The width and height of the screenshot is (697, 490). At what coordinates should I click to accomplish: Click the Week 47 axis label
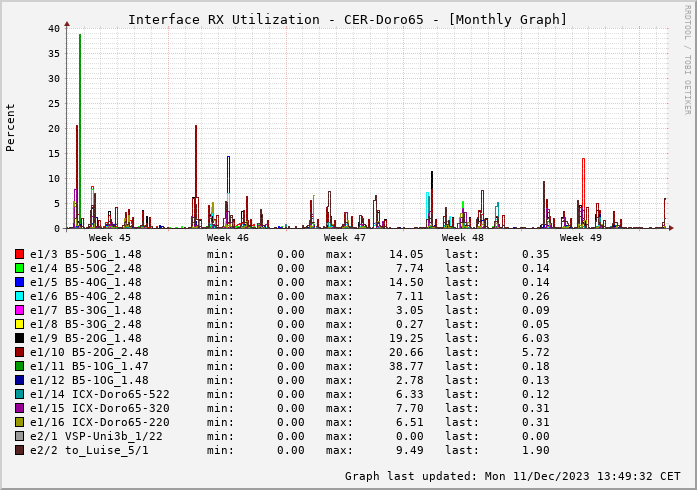(x=344, y=237)
